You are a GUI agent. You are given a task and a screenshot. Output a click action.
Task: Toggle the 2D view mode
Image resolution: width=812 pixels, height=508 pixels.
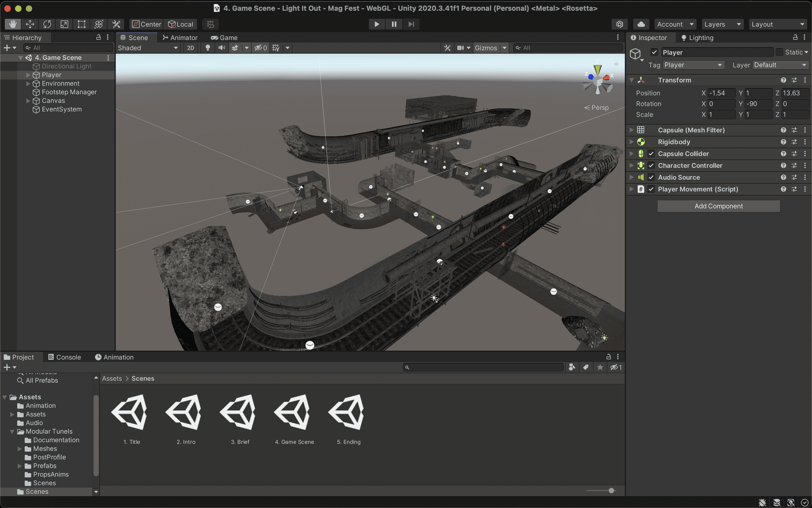click(x=190, y=48)
